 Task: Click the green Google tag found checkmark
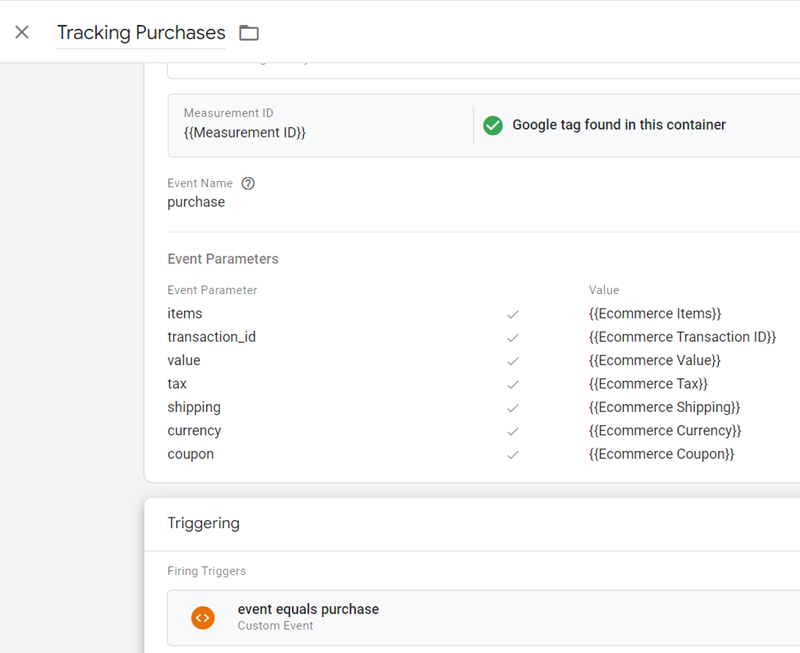pos(492,125)
